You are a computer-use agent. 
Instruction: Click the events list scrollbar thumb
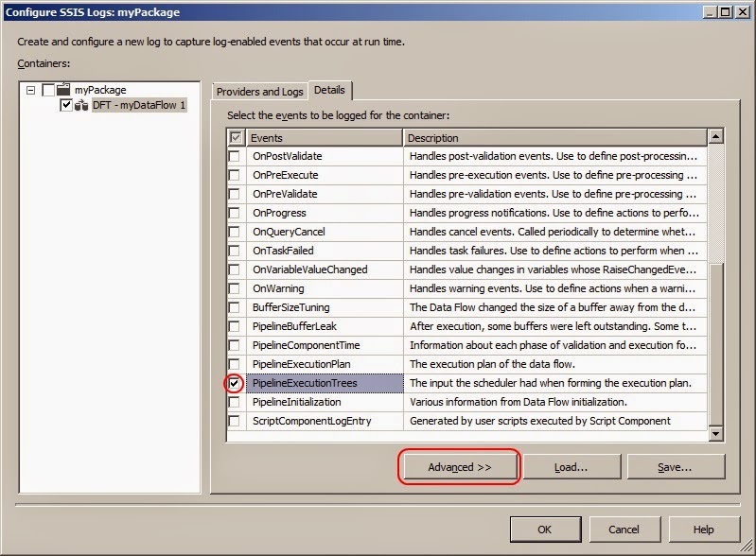click(715, 344)
